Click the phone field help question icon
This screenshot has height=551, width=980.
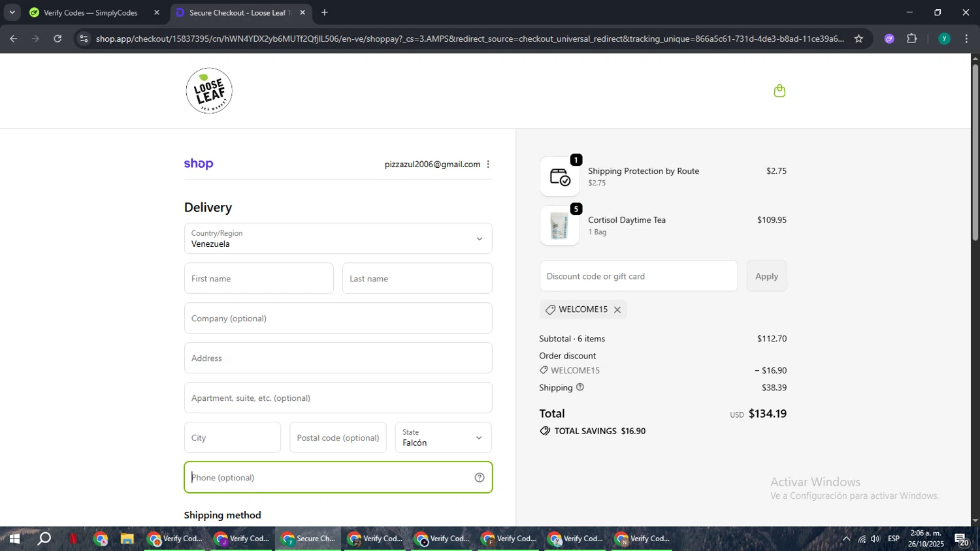pos(480,477)
